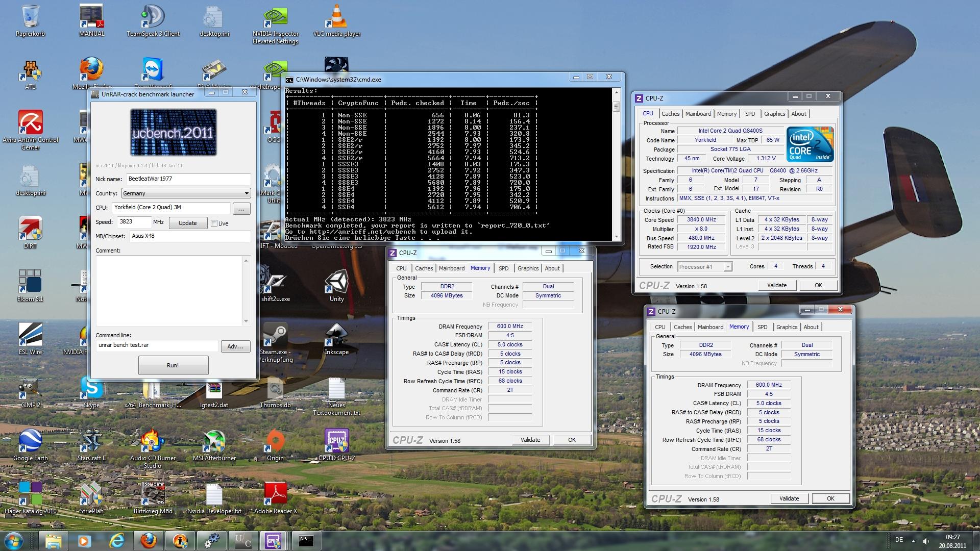The height and width of the screenshot is (551, 980).
Task: Open Firefox from the taskbar
Action: point(148,540)
